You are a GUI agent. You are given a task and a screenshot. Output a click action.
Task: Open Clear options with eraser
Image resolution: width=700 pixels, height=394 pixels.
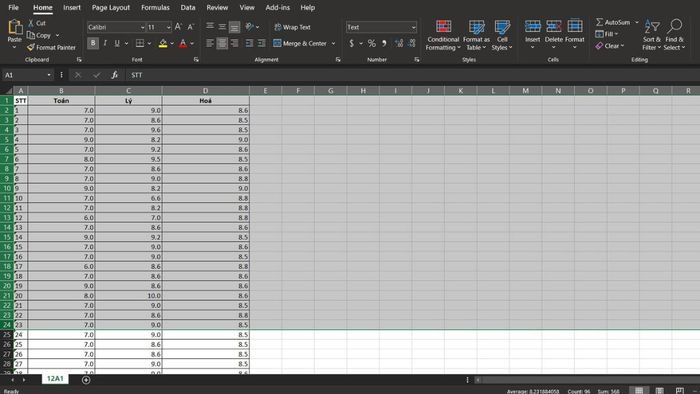point(610,46)
